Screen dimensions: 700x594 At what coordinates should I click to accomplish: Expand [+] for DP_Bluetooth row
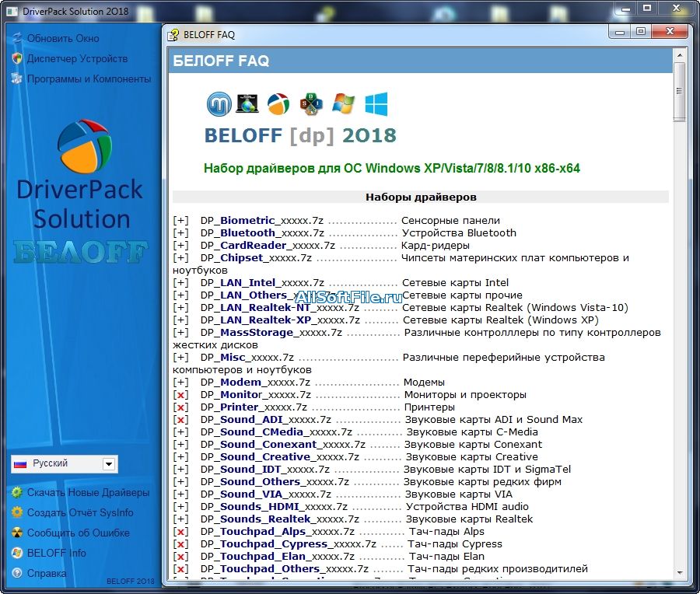pos(180,233)
